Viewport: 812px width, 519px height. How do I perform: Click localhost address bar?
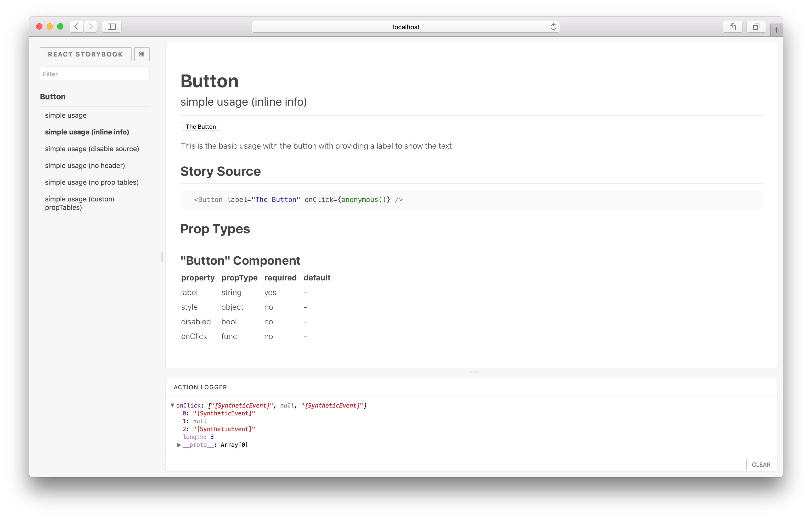(406, 27)
